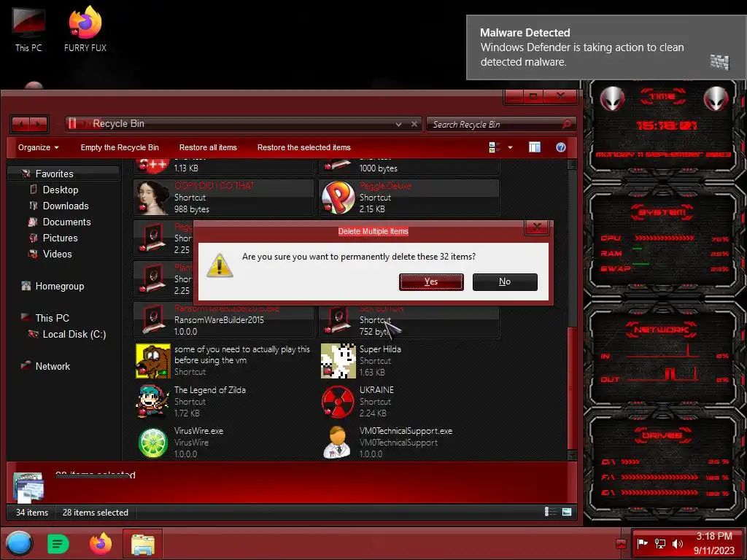
Task: Expand the view options dropdown arrow
Action: point(510,147)
